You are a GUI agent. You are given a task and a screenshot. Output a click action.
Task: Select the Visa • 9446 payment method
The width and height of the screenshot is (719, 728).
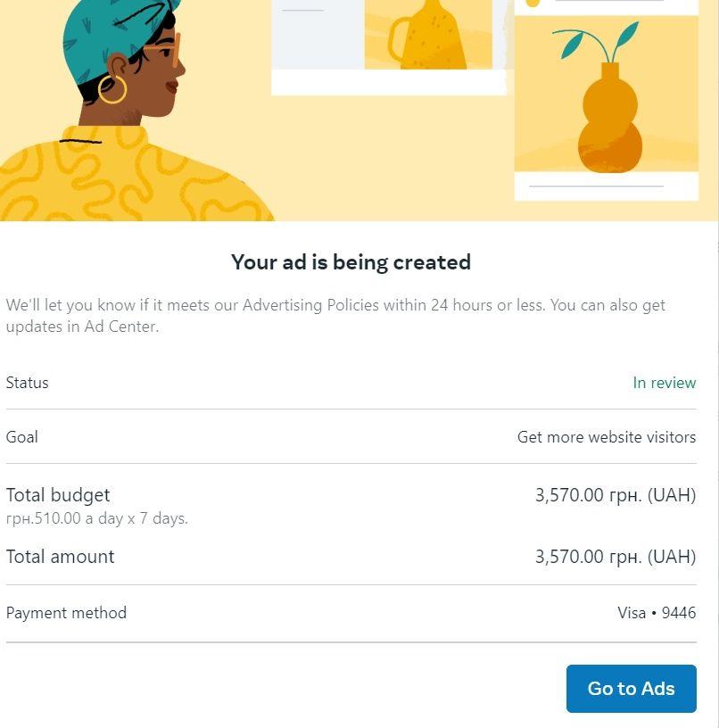click(x=656, y=613)
